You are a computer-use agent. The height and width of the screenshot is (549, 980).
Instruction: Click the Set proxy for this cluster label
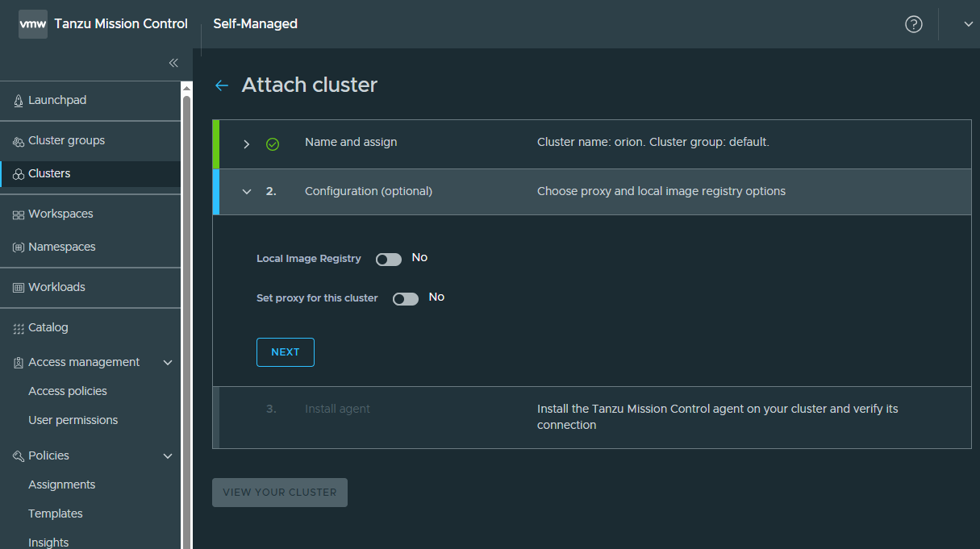(317, 298)
